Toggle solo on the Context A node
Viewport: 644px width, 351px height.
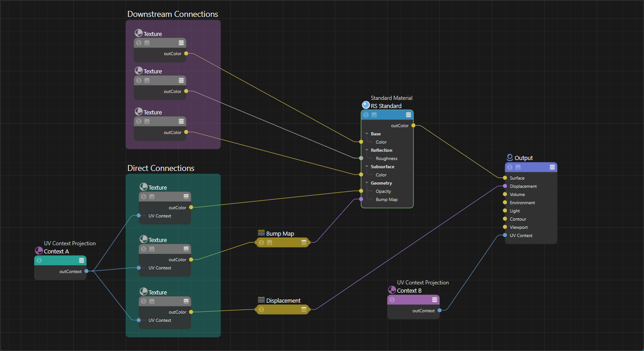pyautogui.click(x=39, y=260)
